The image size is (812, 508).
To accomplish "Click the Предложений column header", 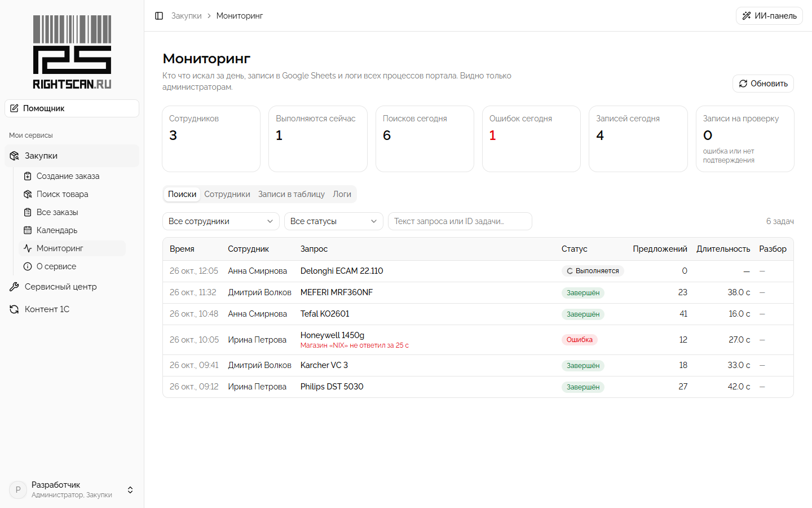I will (660, 249).
